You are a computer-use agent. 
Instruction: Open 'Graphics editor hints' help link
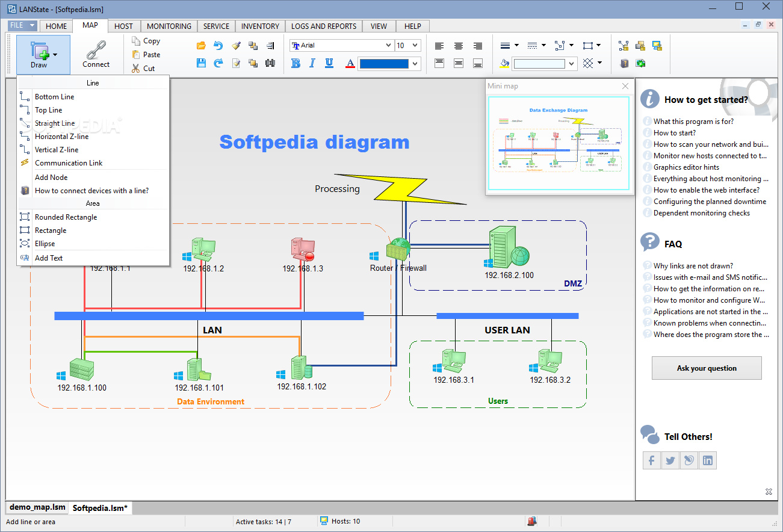[686, 167]
